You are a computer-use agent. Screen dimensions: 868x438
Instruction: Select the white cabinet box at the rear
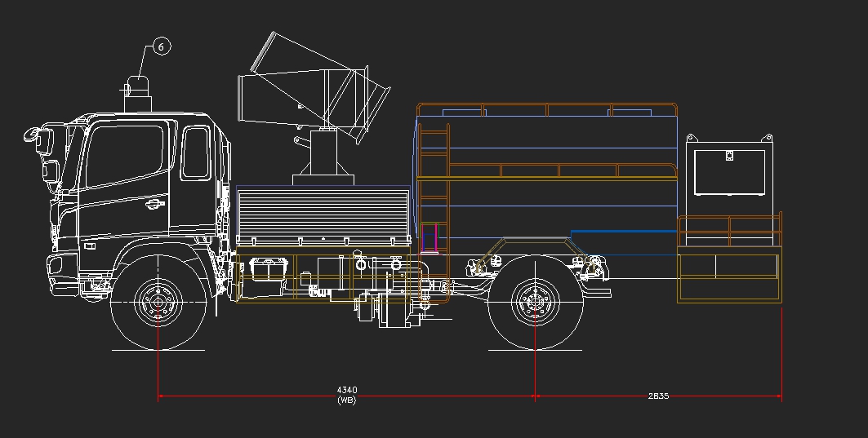(x=730, y=171)
